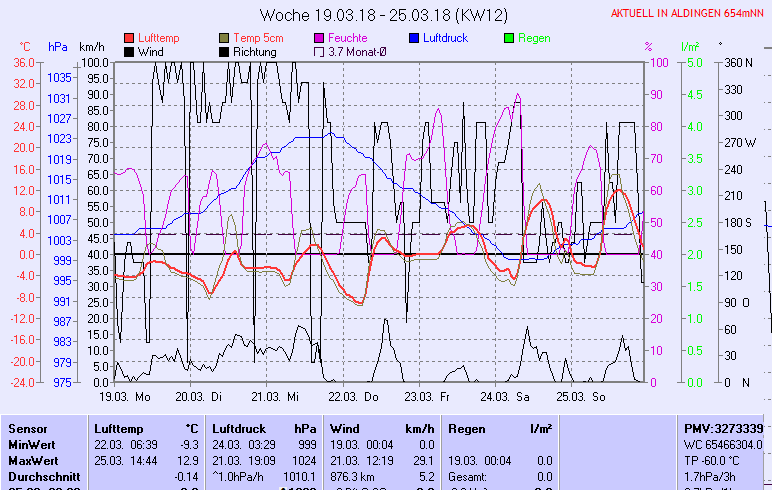Click the Sensor column header
772x490 pixels.
click(26, 428)
